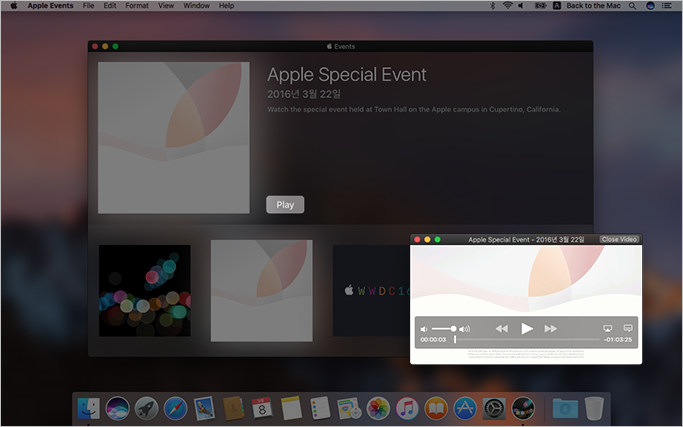Open Calendar icon in Dock
Image resolution: width=683 pixels, height=427 pixels.
point(262,408)
